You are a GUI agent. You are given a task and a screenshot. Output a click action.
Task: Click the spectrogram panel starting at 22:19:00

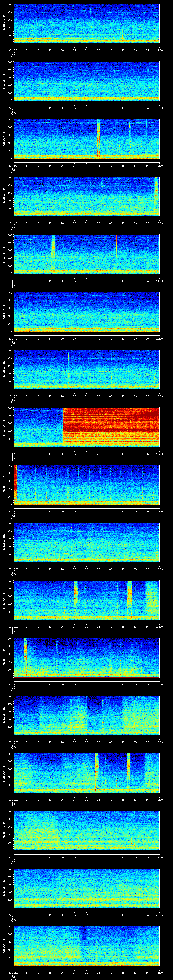86,196
